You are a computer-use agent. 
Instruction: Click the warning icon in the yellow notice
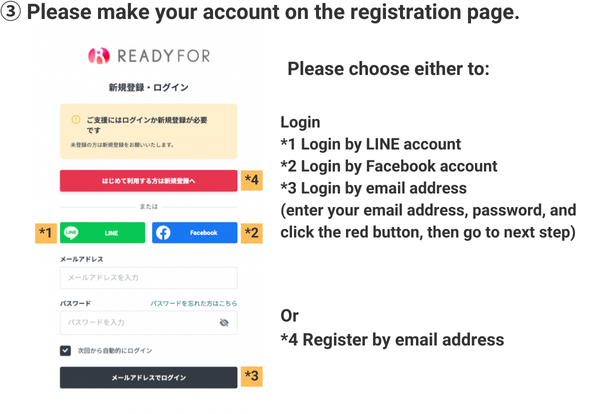point(75,119)
